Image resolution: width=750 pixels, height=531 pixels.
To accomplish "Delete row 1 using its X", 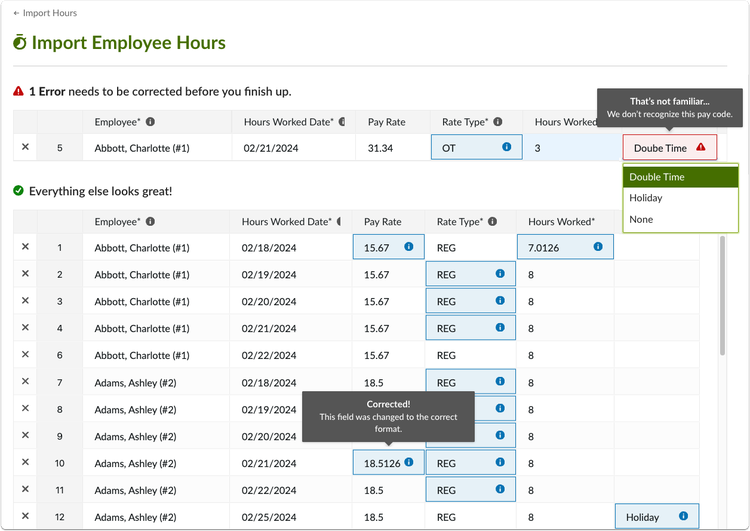I will tap(25, 246).
